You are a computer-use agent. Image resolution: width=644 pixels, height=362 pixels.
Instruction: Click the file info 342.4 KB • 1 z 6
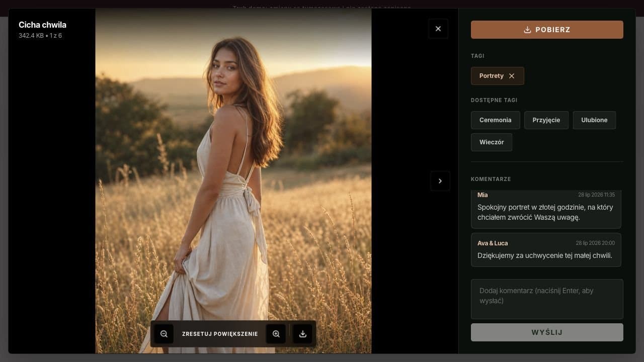tap(40, 36)
